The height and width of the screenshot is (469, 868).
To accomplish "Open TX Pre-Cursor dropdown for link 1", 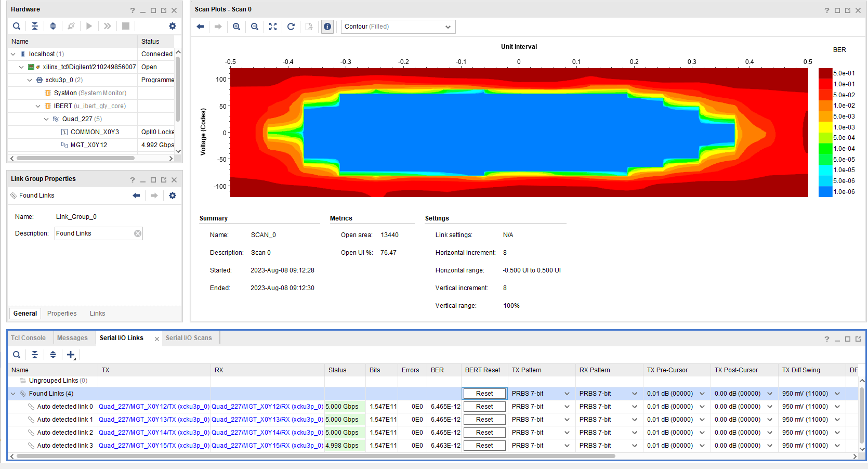I will 702,420.
